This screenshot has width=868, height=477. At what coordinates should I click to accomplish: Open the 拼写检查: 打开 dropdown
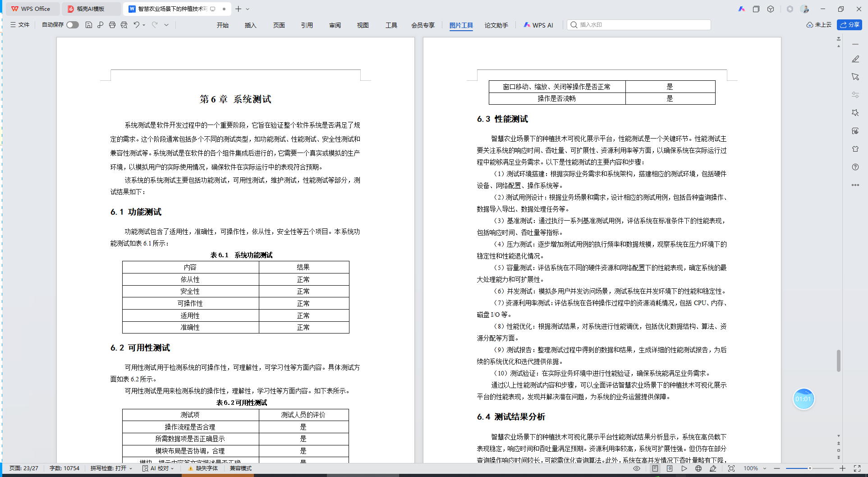pyautogui.click(x=111, y=468)
